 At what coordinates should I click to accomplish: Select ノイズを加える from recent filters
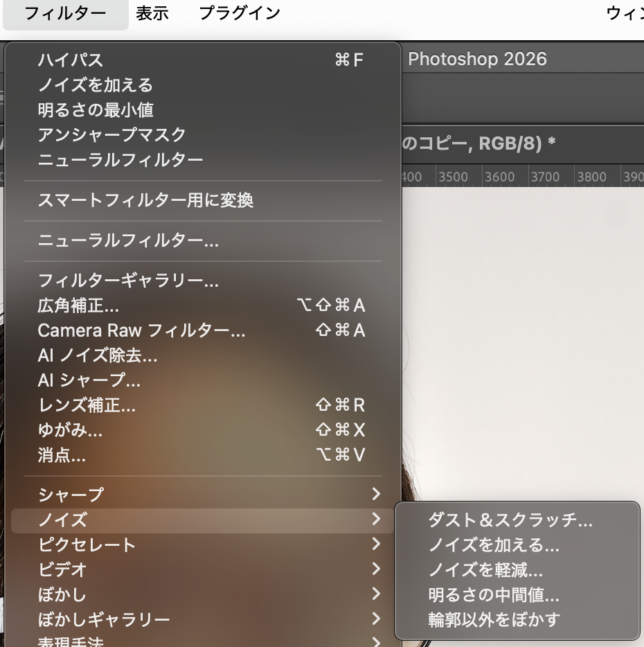click(96, 85)
